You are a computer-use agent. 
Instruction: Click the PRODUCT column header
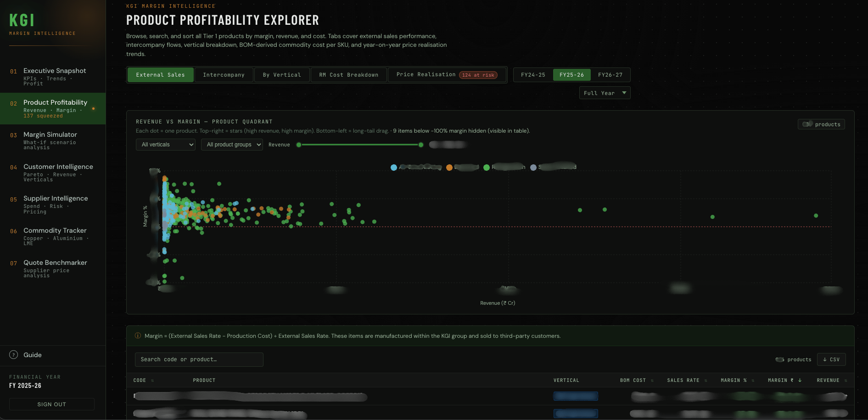coord(204,381)
